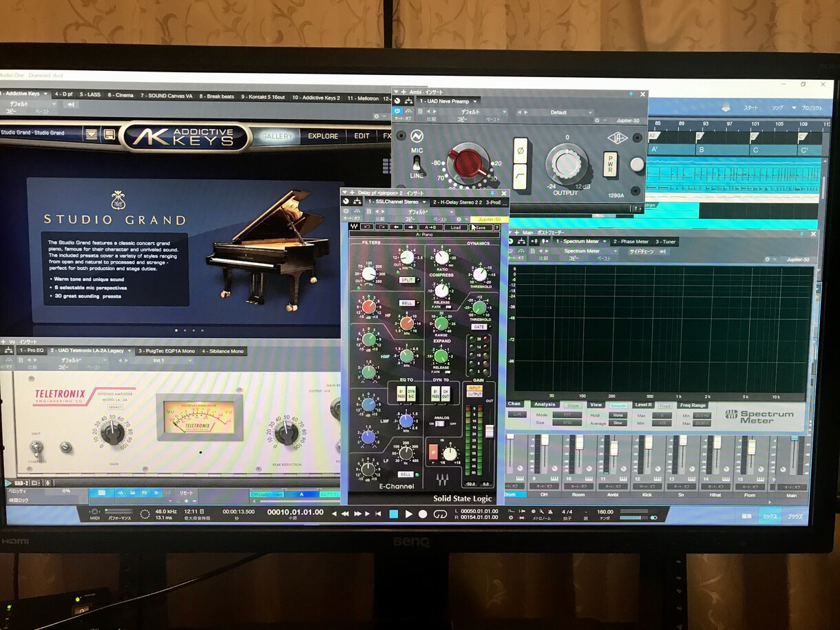Click the Redo arrow in SSL toolbar

(382, 227)
